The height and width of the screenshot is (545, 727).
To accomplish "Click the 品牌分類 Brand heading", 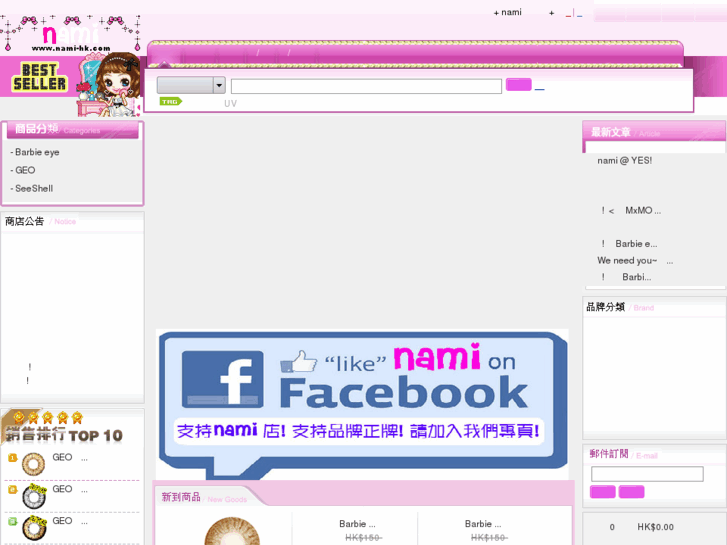I will coord(620,307).
